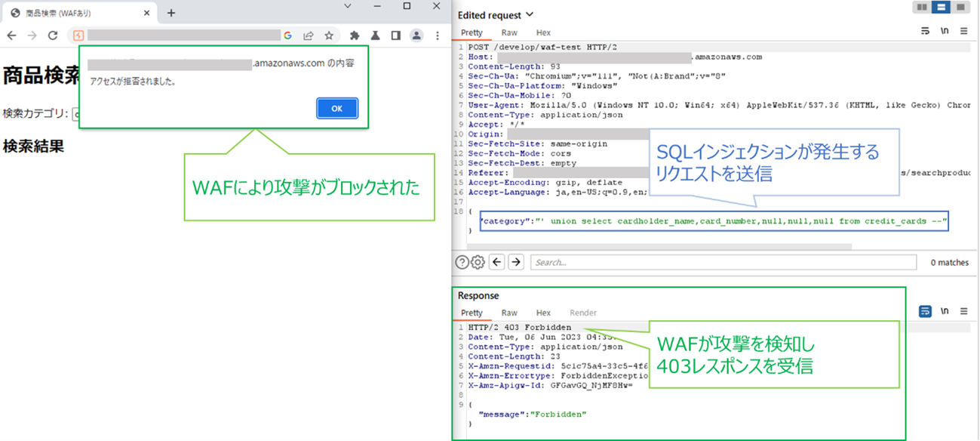The width and height of the screenshot is (980, 441).
Task: Toggle non-printable characters in request panel
Action: click(945, 32)
